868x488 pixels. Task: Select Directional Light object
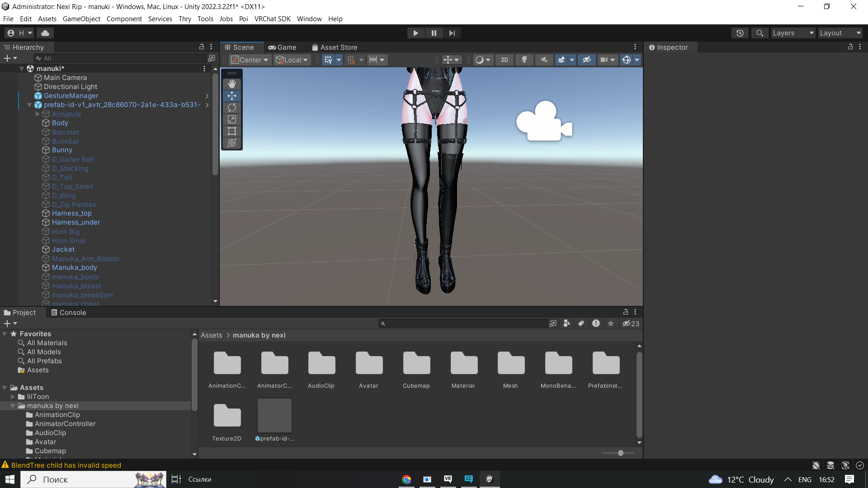point(71,87)
